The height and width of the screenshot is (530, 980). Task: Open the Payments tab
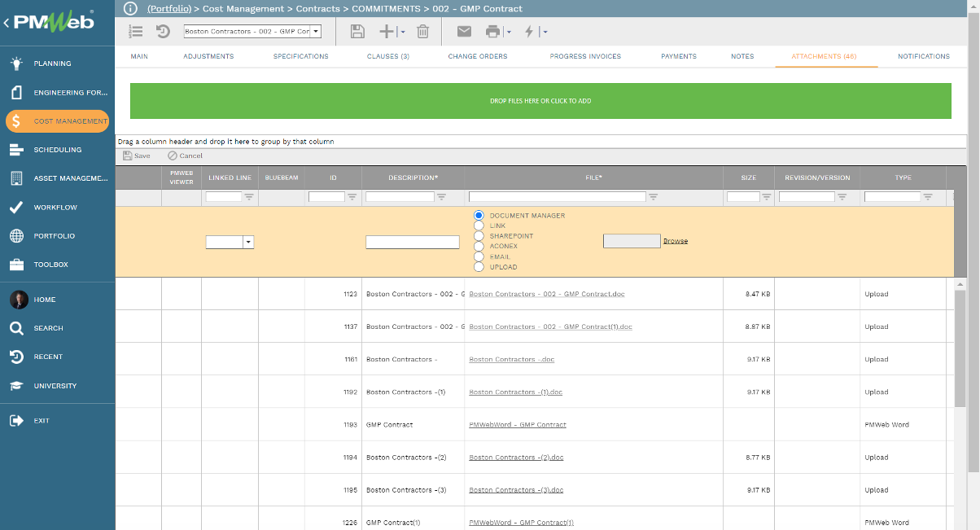click(679, 56)
